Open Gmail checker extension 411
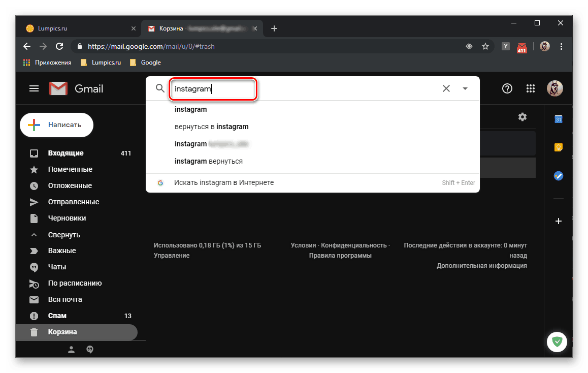 coord(521,48)
